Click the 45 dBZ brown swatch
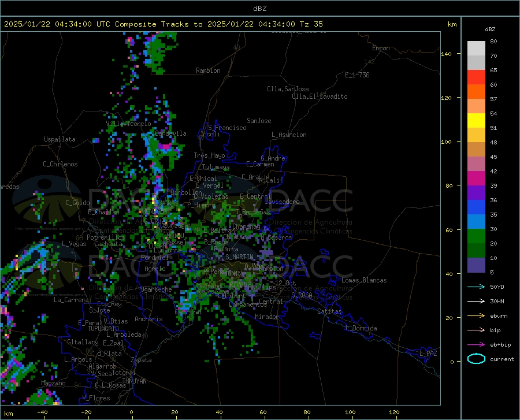Screen dimensions: 520x420 [x=476, y=150]
